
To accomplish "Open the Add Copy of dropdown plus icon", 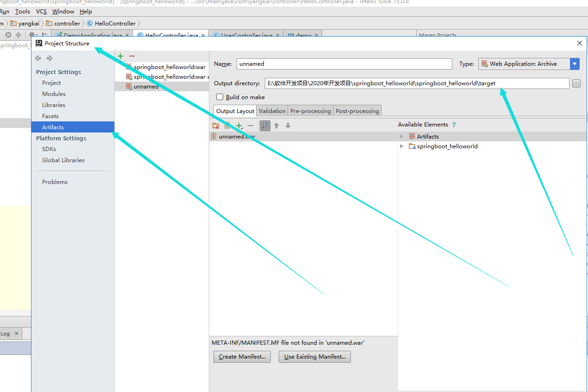I will tap(239, 126).
